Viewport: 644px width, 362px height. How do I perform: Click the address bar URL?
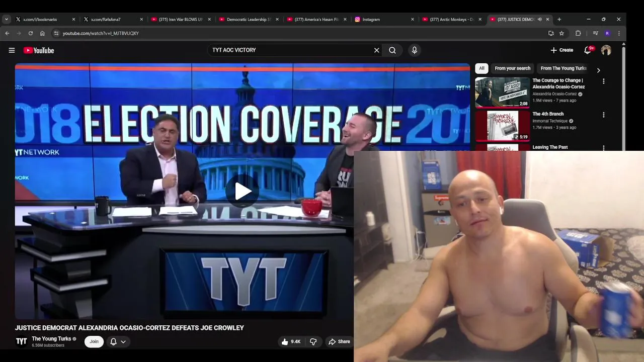[x=101, y=33]
